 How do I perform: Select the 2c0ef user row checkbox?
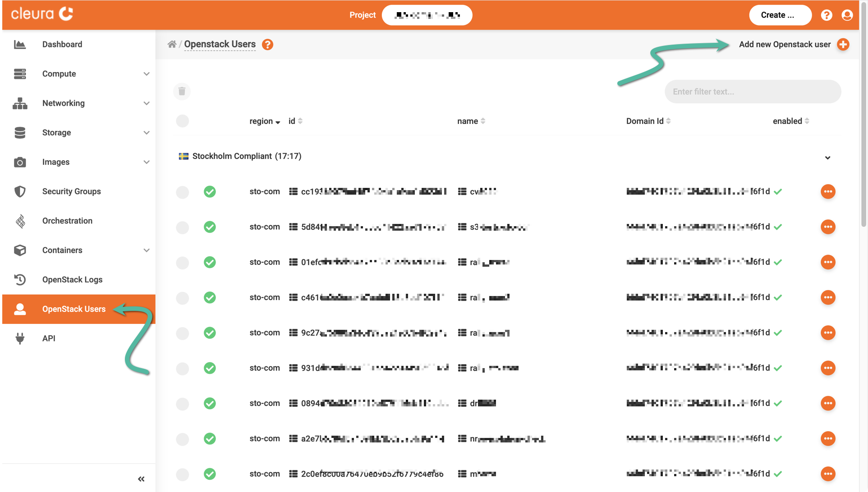point(182,474)
